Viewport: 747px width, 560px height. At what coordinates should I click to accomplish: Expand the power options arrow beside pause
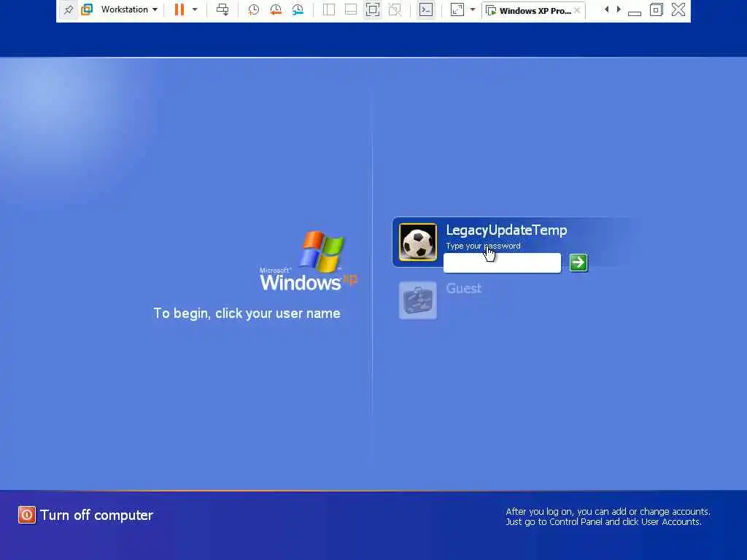tap(195, 9)
